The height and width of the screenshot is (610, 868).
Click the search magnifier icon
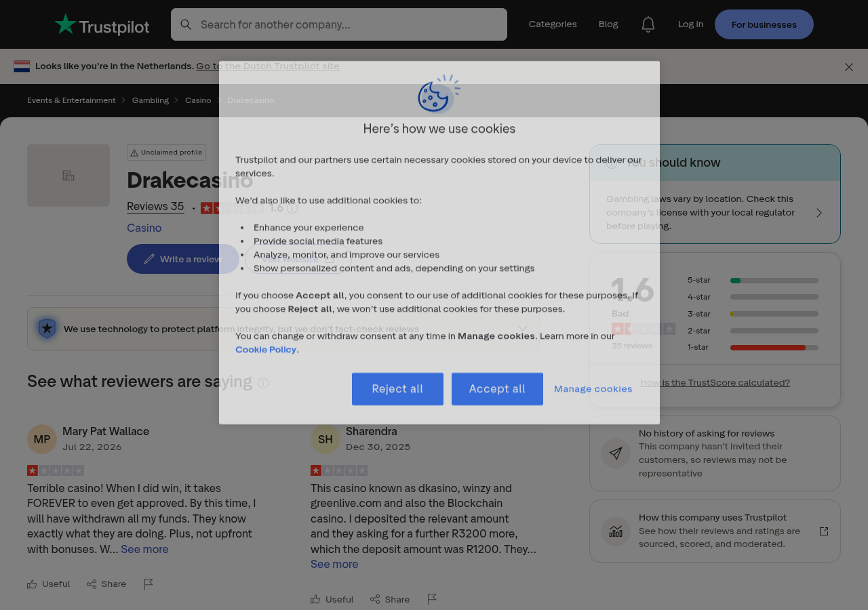(186, 24)
